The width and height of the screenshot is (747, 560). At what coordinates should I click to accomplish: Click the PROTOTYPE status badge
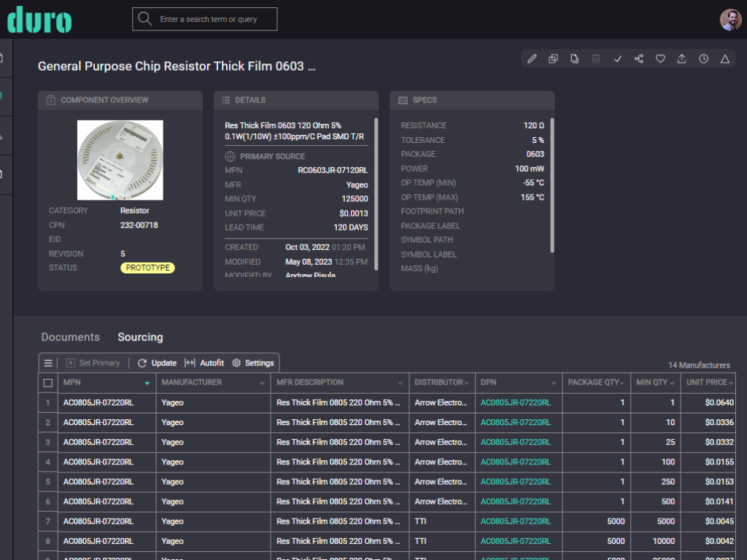tap(147, 268)
